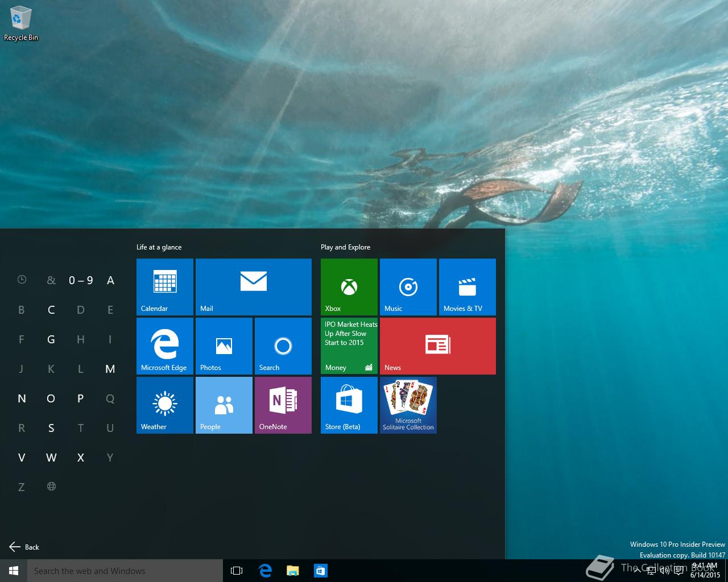Open the Photos tile

224,346
